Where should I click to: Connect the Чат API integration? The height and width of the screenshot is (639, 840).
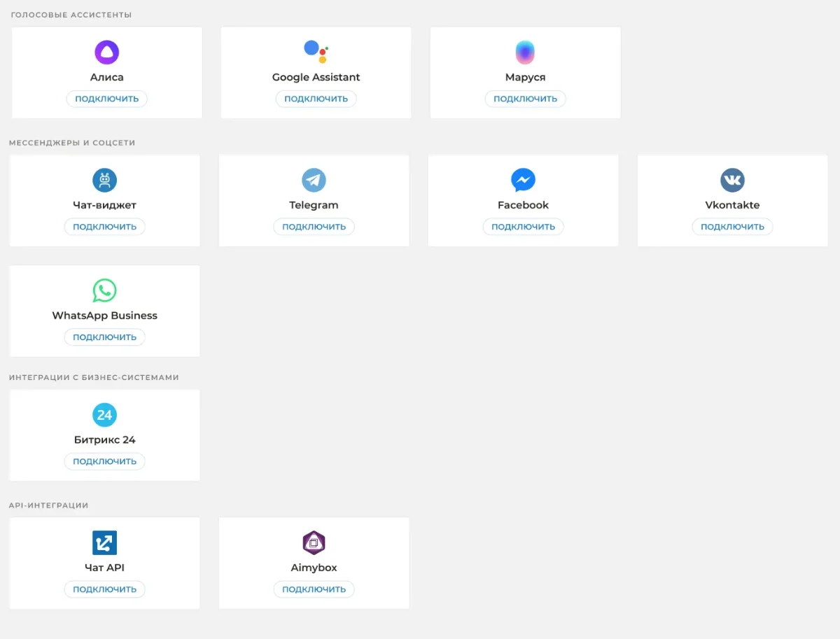(105, 589)
